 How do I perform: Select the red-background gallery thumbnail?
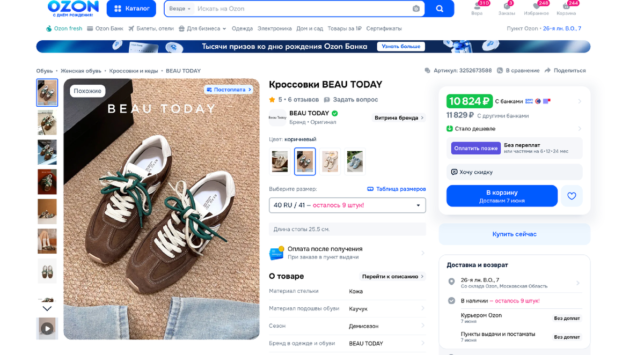(x=47, y=182)
